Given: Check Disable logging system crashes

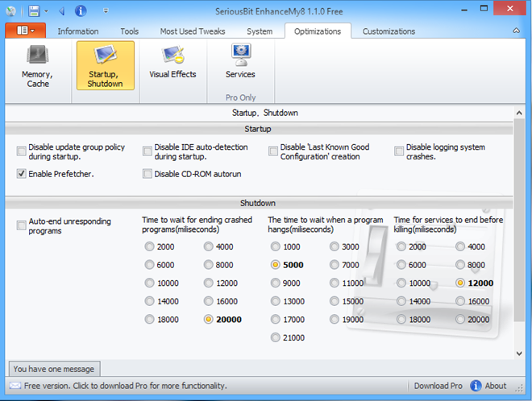Looking at the screenshot, I should click(399, 151).
